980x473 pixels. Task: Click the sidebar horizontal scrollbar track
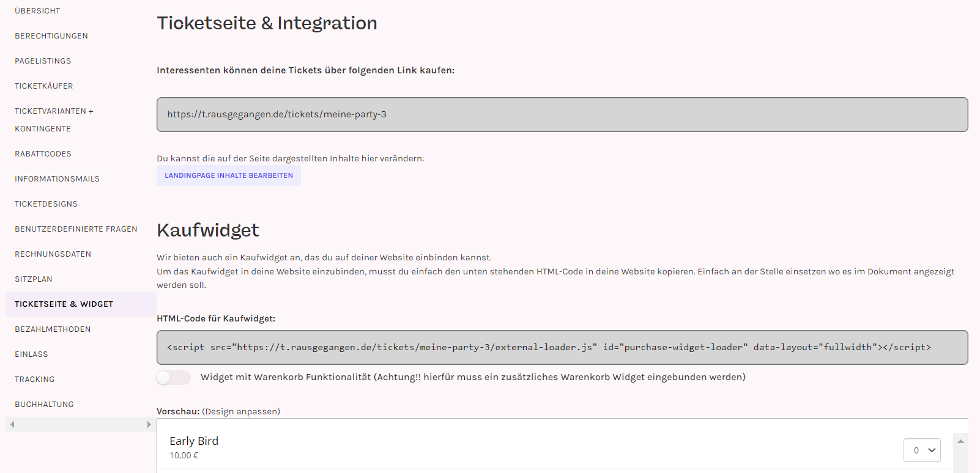tap(81, 424)
